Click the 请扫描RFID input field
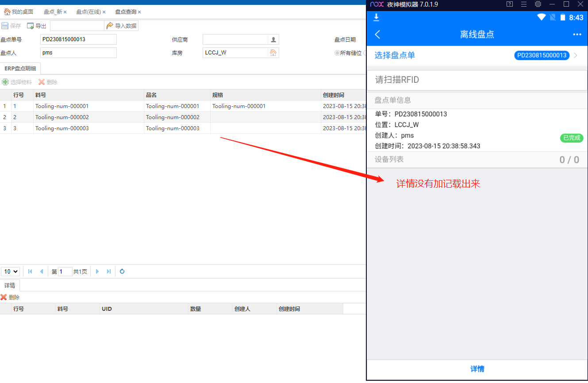The width and height of the screenshot is (588, 383). [477, 80]
